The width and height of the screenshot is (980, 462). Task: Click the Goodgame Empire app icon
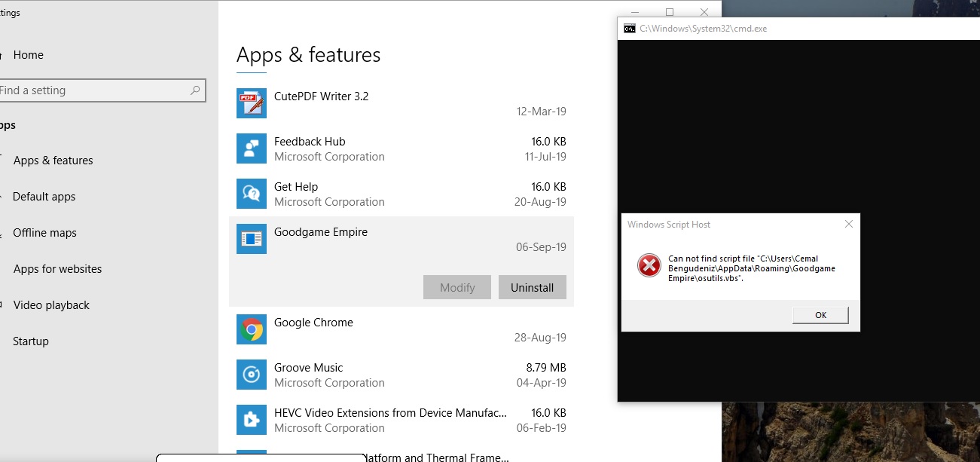tap(252, 239)
